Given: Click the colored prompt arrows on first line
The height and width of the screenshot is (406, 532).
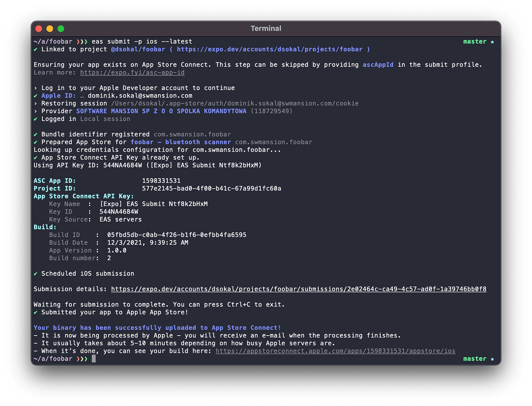Looking at the screenshot, I should coord(82,42).
